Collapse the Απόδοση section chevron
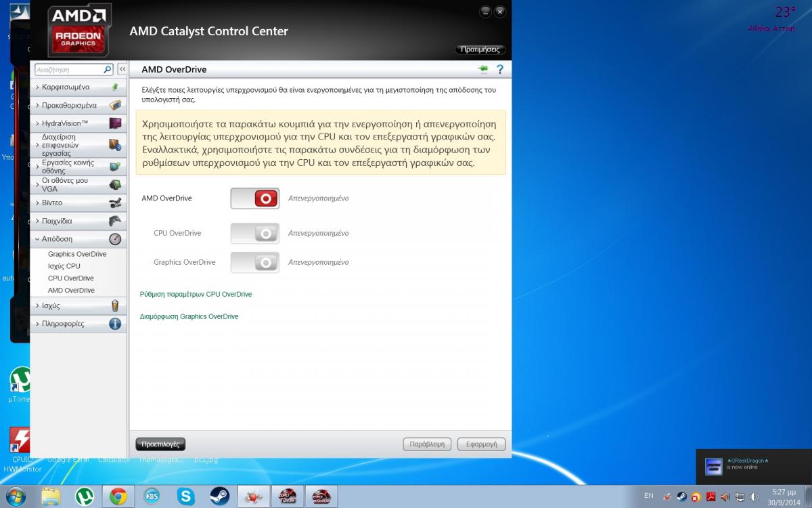812x508 pixels. 37,239
